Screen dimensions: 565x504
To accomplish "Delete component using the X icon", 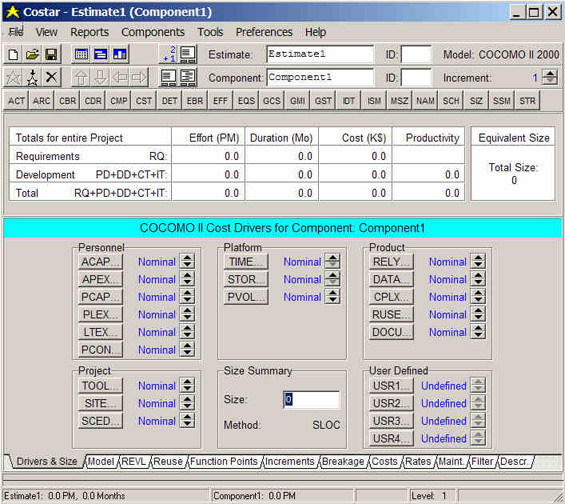I will pyautogui.click(x=51, y=77).
